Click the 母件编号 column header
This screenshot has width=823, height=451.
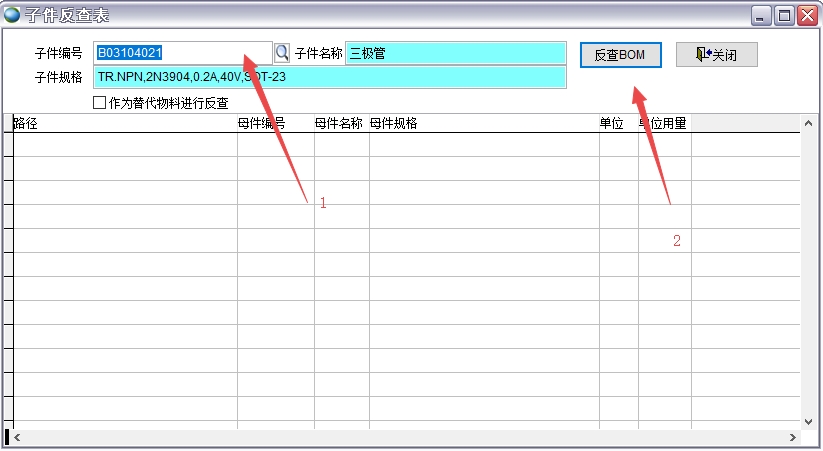click(275, 123)
